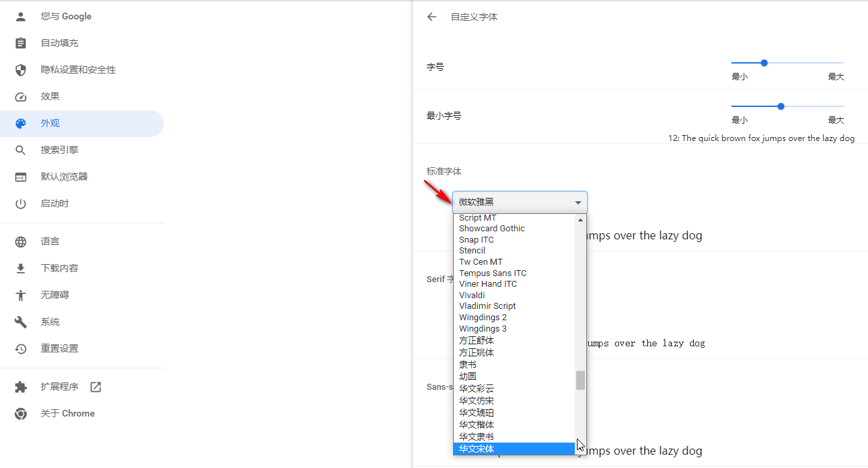
Task: Select the 方正姚体 font option
Action: (x=514, y=352)
